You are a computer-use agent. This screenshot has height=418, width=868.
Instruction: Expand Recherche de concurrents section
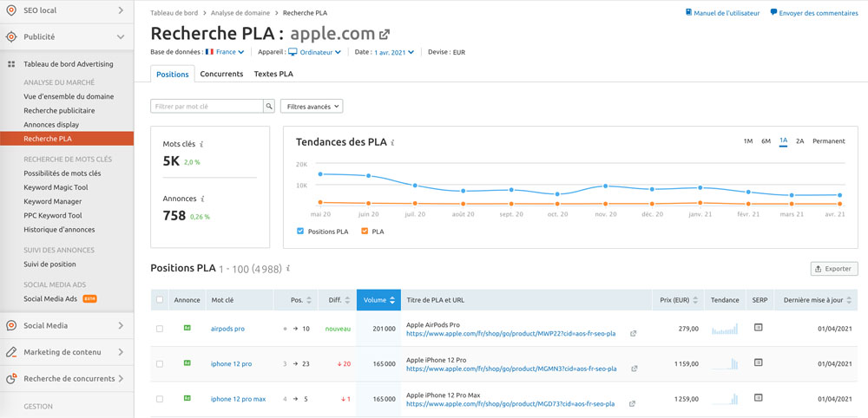pyautogui.click(x=121, y=379)
